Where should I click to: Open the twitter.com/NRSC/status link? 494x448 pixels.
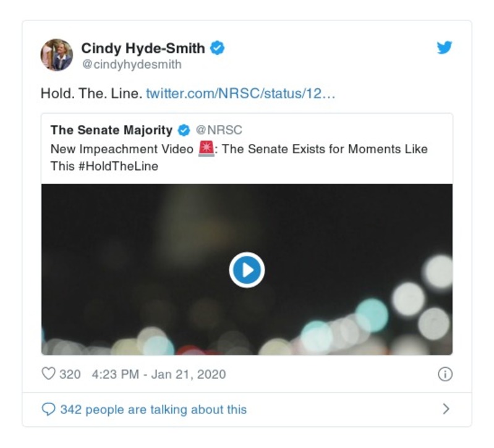(241, 95)
